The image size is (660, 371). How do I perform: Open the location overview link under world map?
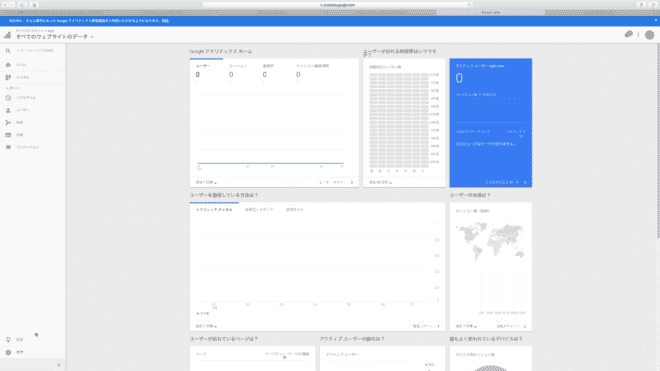511,326
